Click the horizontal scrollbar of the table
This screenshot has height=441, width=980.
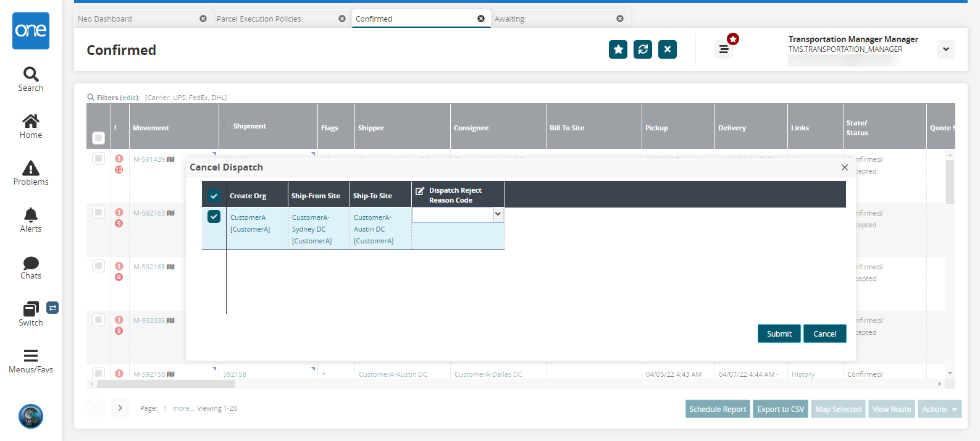[165, 384]
